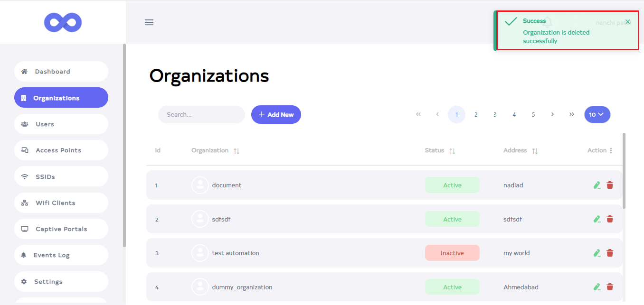Edit the document organization row
Viewport: 644px width, 305px height.
pos(597,185)
